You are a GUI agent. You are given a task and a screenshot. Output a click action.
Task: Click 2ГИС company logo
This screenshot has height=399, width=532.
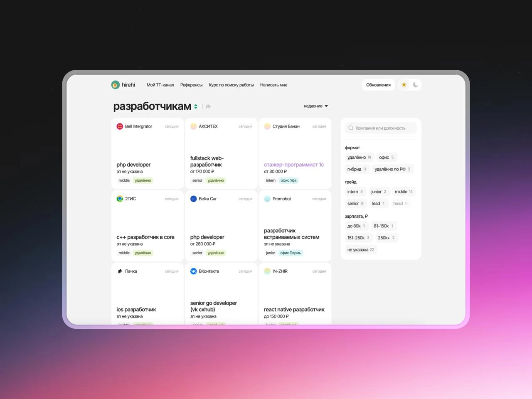click(x=120, y=199)
